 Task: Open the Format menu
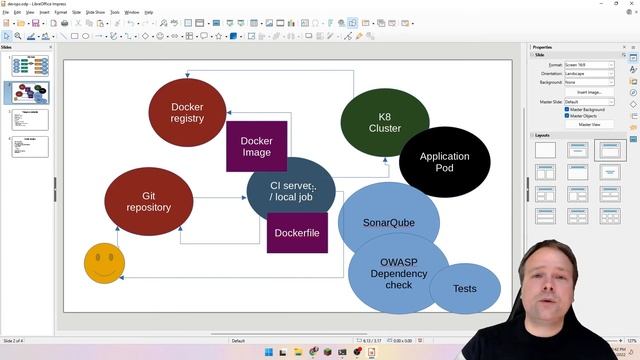coord(60,13)
